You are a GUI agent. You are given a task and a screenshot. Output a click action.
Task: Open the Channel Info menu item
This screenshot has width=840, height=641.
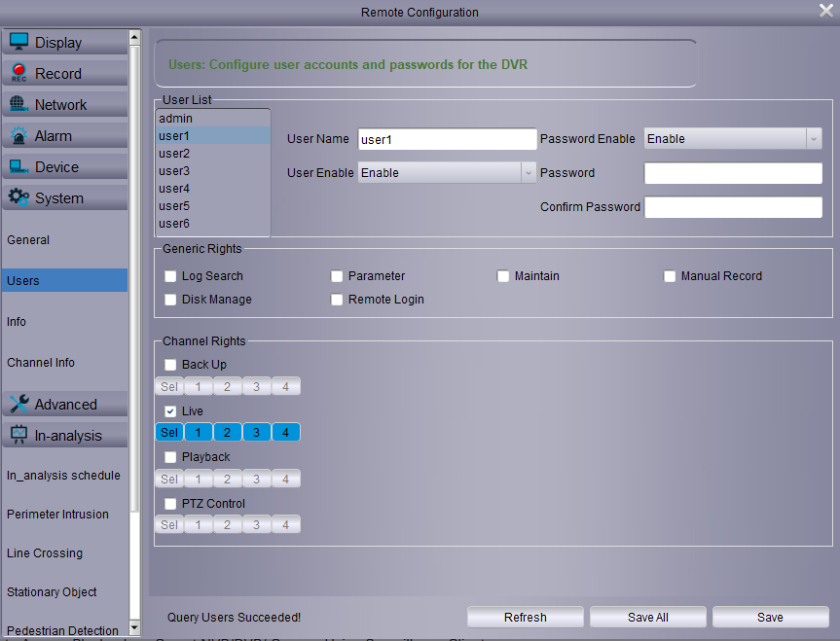(41, 363)
